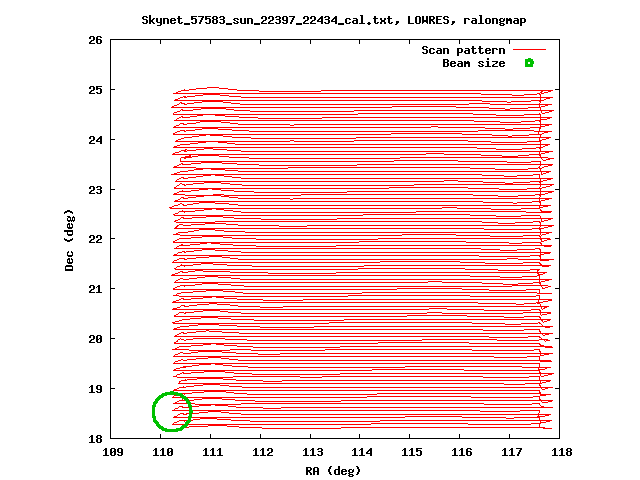Click the 'Dec (deg)' y-axis label
Screen dimensions: 640x480
pos(69,240)
